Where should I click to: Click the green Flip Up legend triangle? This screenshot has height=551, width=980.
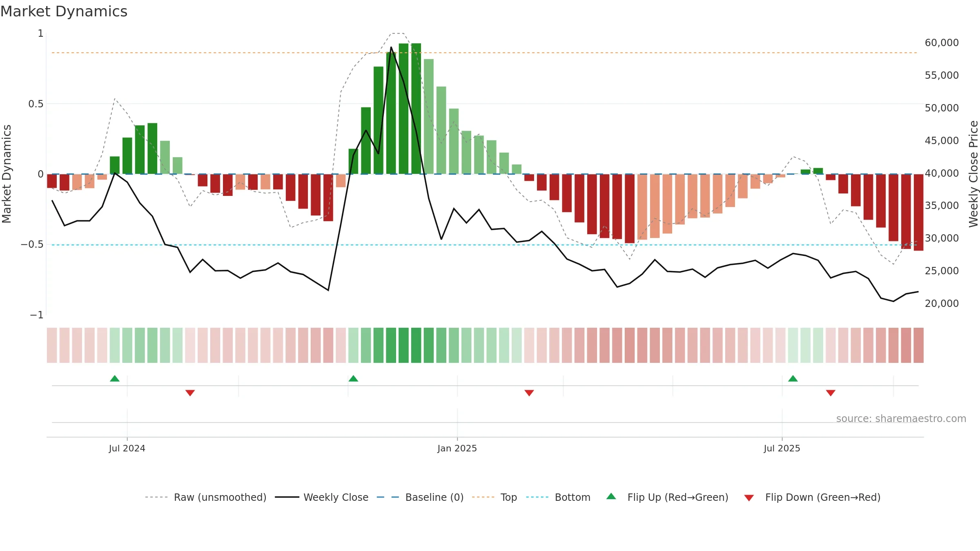click(x=611, y=496)
